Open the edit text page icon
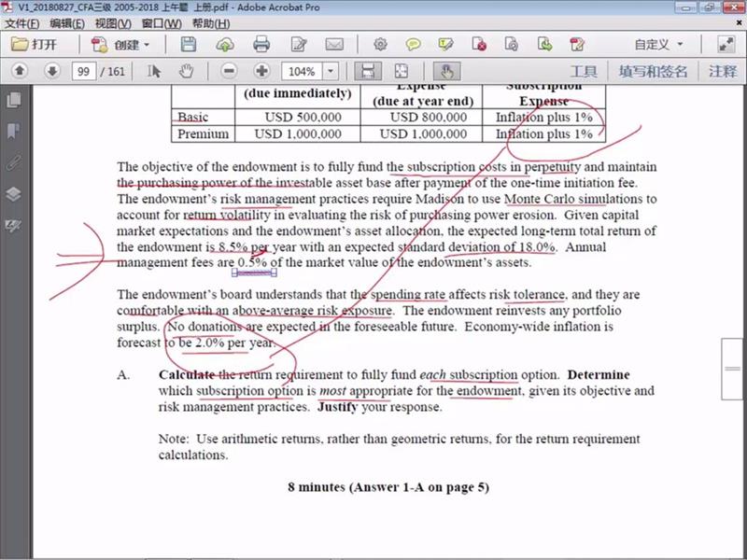The height and width of the screenshot is (560, 747). click(x=299, y=44)
